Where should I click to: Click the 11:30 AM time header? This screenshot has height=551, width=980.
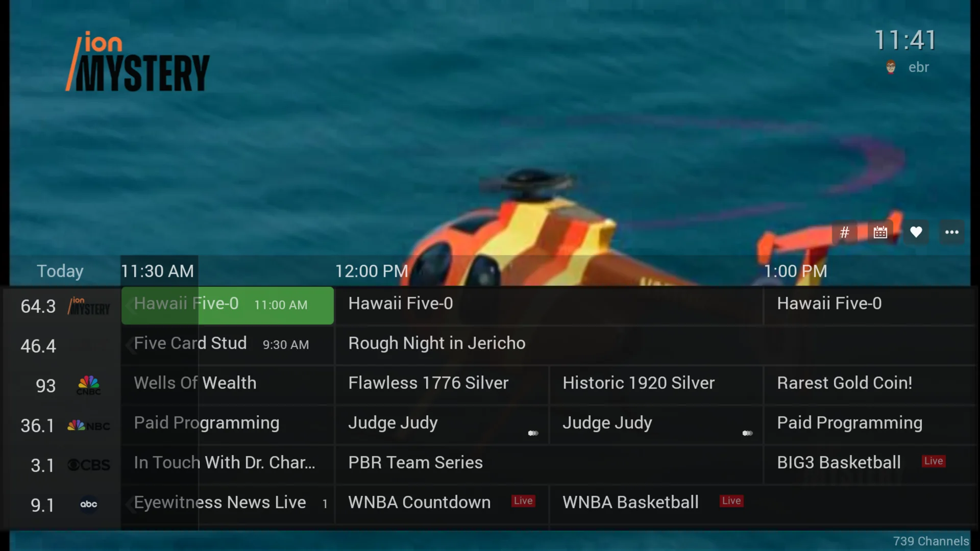(x=157, y=271)
